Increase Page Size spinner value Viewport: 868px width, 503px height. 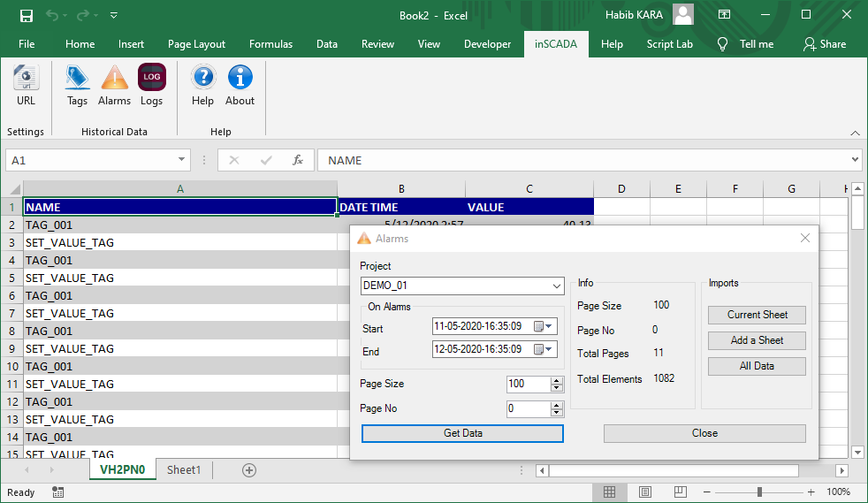[x=556, y=381]
